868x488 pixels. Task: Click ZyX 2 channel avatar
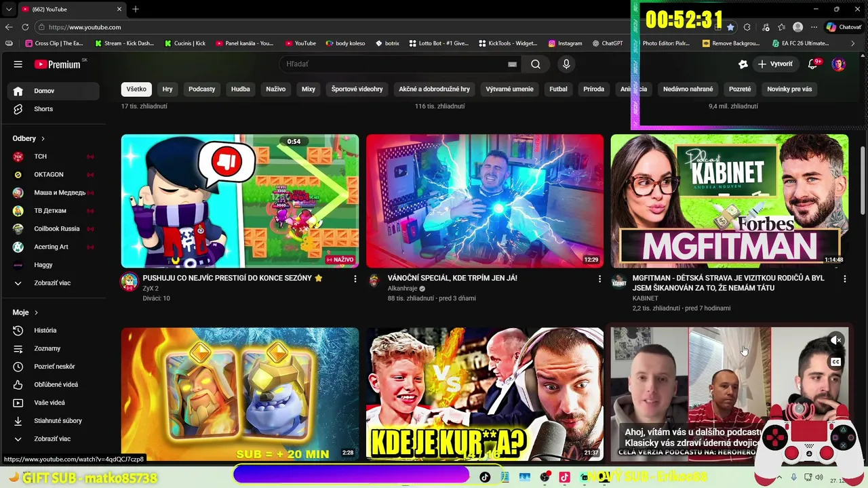[130, 281]
